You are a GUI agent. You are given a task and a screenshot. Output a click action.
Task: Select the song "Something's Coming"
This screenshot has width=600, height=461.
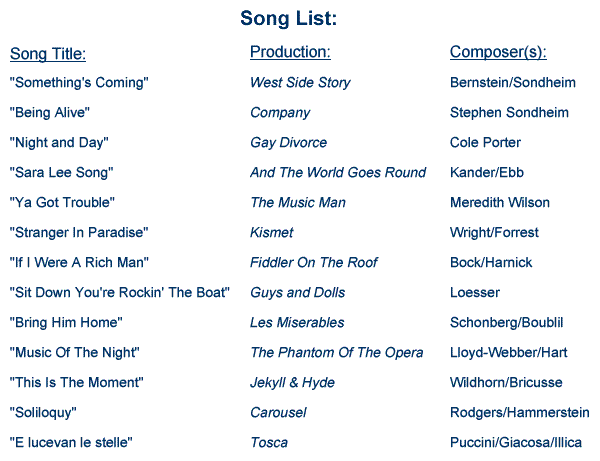tap(79, 83)
